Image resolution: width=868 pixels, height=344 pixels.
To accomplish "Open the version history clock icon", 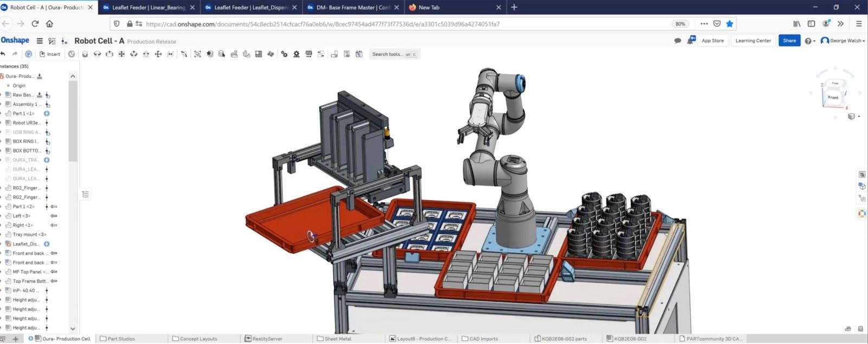I will coord(72,54).
